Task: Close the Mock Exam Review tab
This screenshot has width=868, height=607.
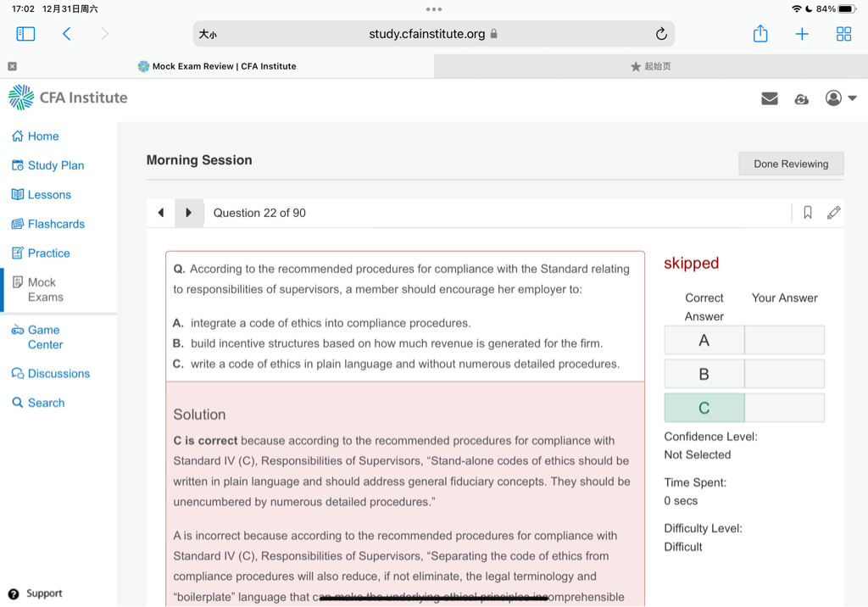Action: tap(12, 66)
